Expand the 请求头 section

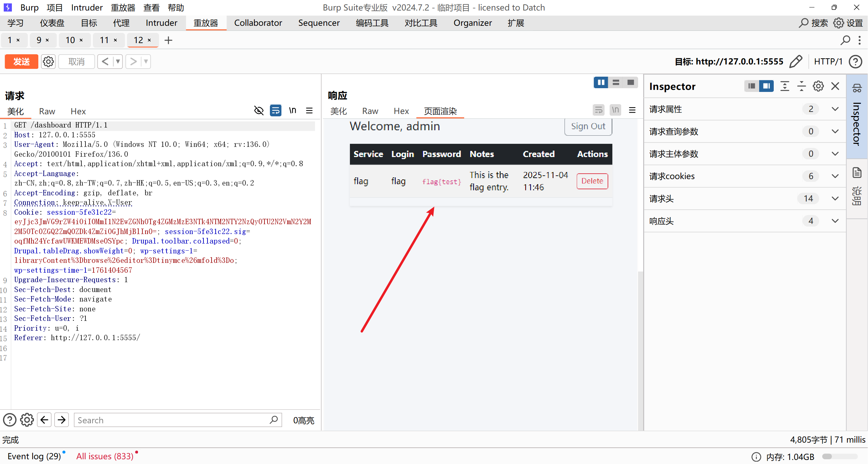pos(835,198)
